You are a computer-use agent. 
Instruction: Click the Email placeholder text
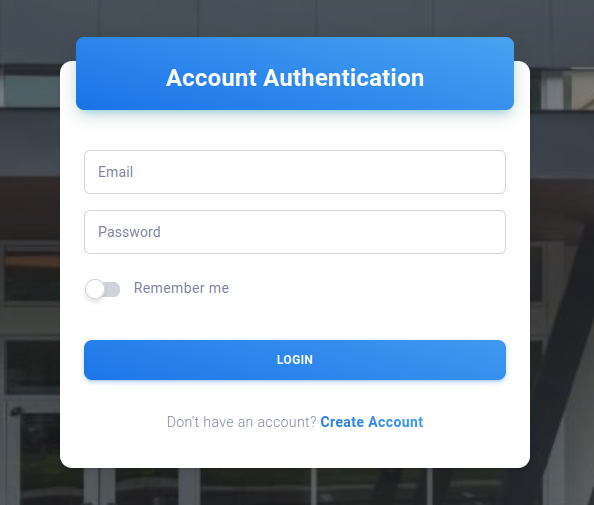click(x=116, y=172)
